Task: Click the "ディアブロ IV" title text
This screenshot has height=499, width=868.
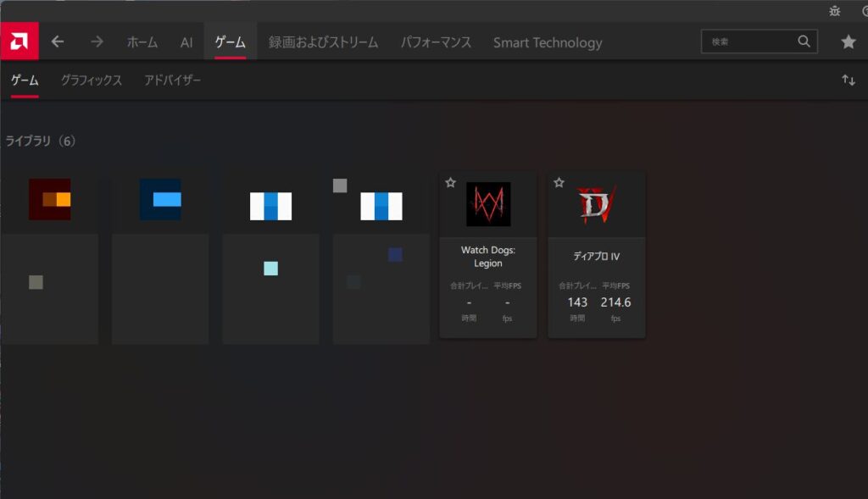Action: tap(597, 256)
